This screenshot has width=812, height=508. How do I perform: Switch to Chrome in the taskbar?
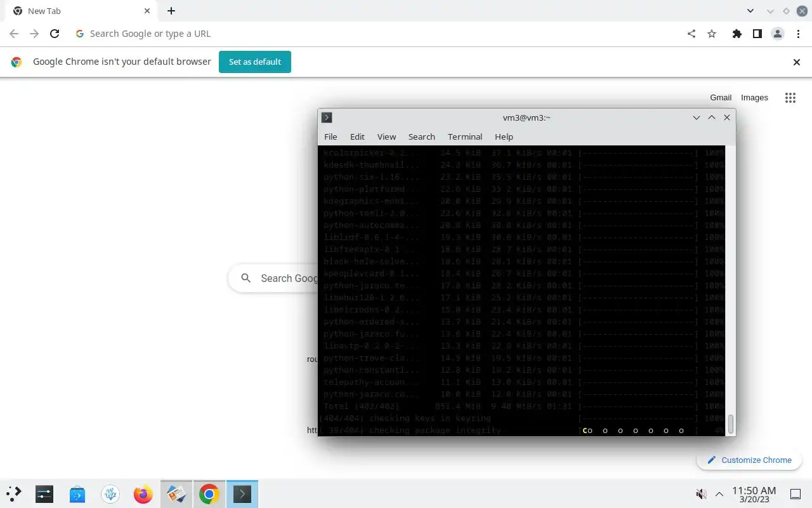[x=209, y=494]
